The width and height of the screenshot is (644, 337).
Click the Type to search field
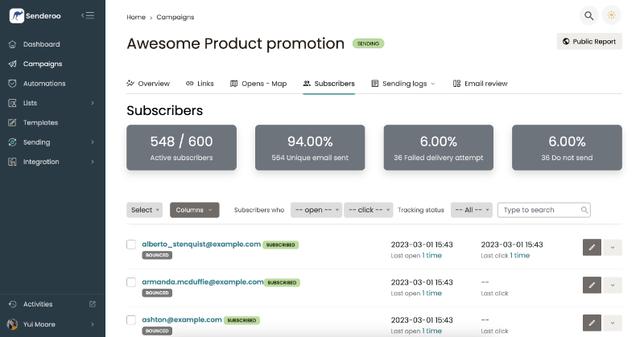pos(539,210)
